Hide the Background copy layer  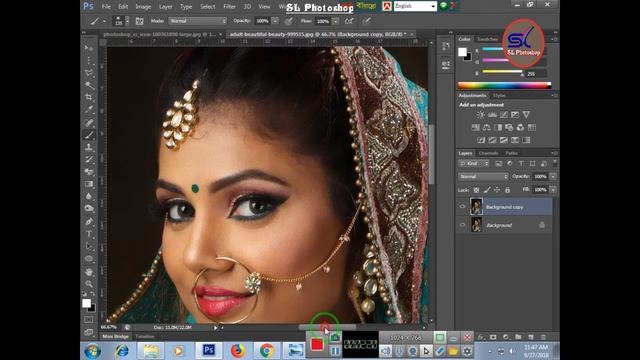coord(462,207)
